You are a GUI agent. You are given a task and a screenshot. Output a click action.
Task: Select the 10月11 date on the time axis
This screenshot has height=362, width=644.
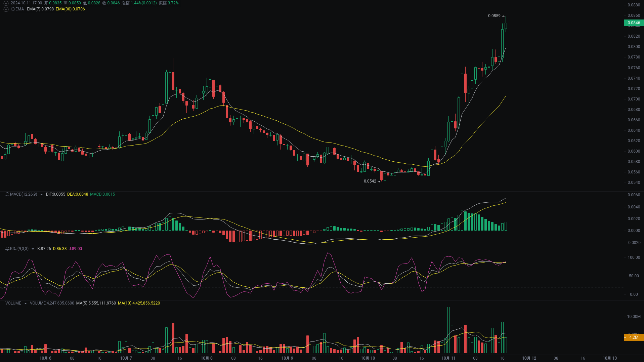point(448,358)
